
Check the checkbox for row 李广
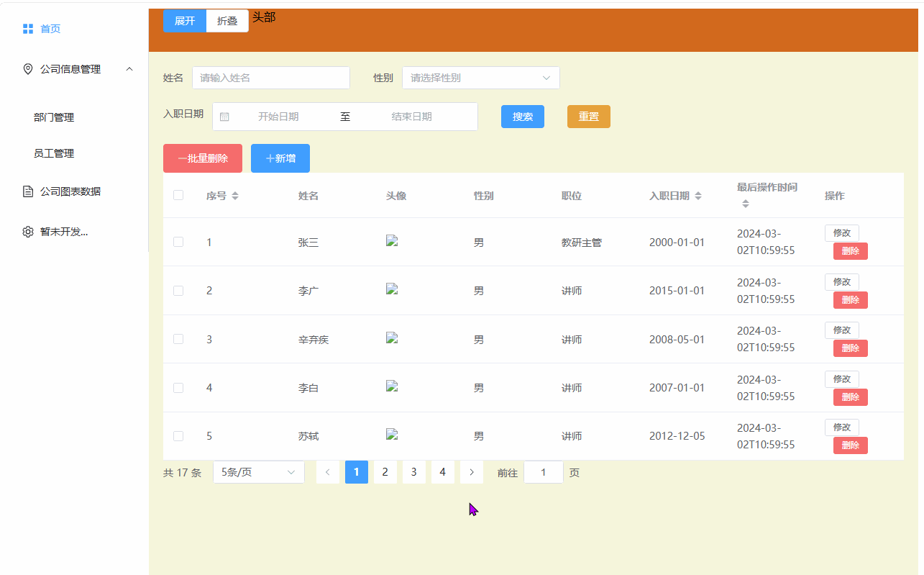click(178, 291)
